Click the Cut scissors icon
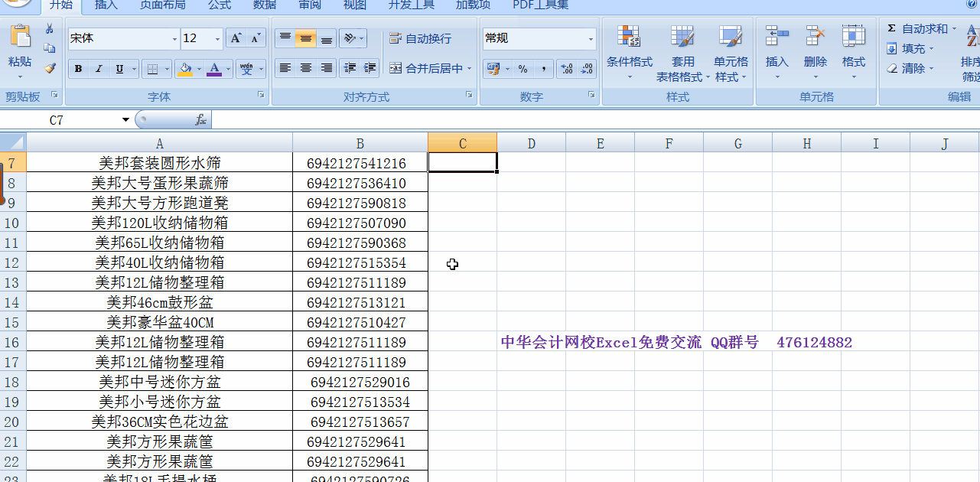 click(x=50, y=29)
